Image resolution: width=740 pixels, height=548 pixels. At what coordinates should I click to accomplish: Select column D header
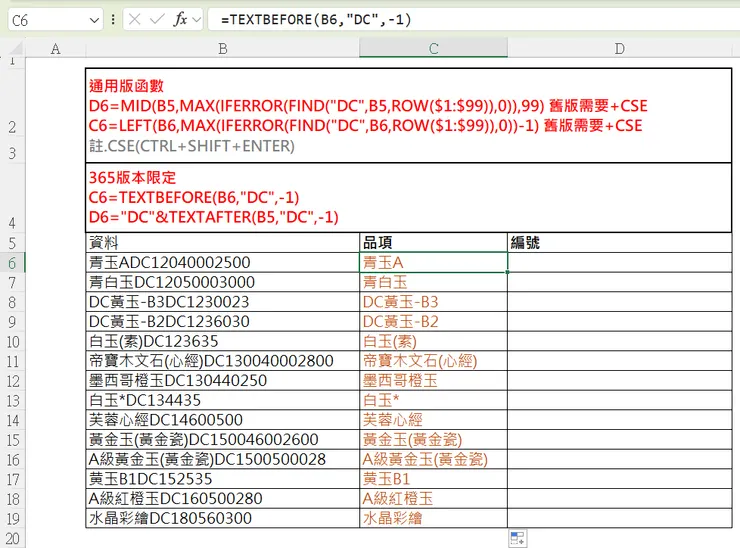[620, 49]
